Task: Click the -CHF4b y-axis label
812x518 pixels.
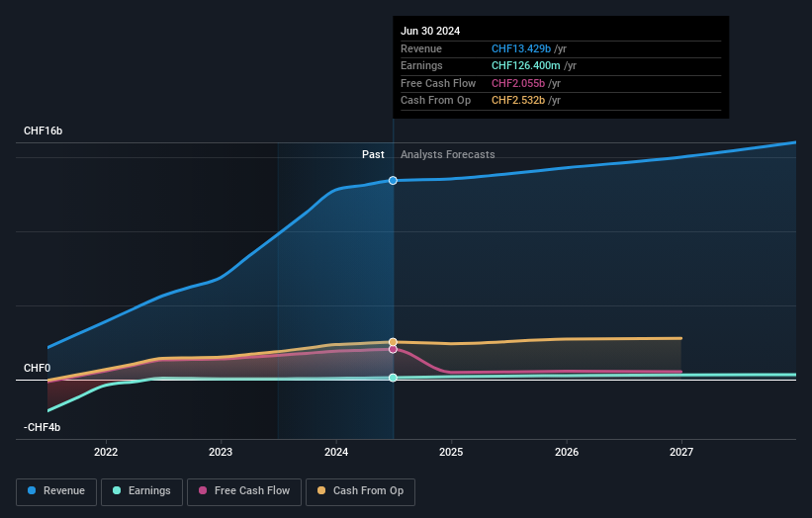Action: pos(42,427)
